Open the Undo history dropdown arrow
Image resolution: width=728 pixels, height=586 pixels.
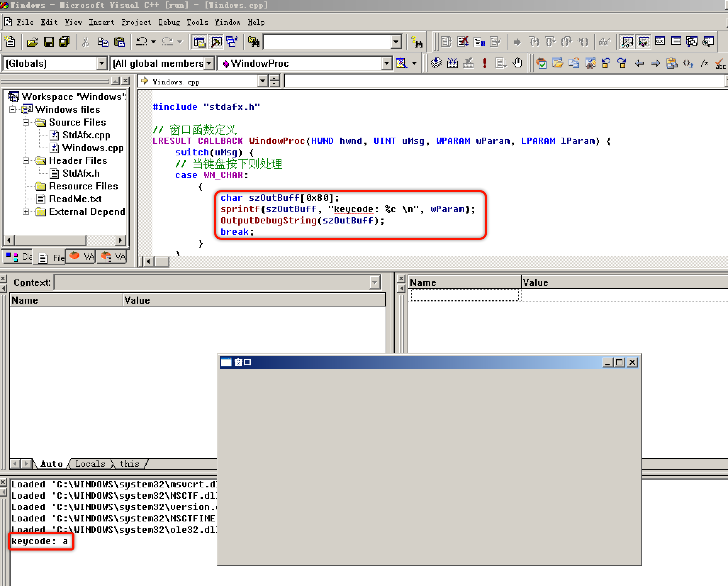(x=153, y=42)
